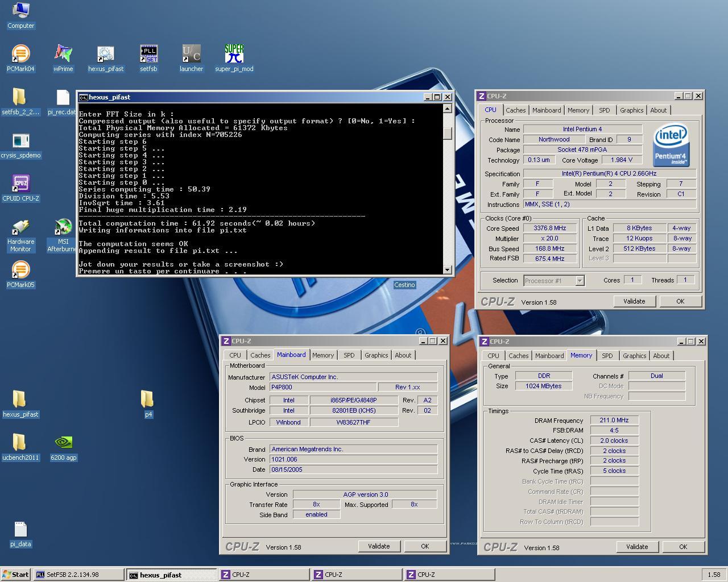Open Graphics tab in the CPU window
Image resolution: width=728 pixels, height=582 pixels.
pyautogui.click(x=631, y=110)
